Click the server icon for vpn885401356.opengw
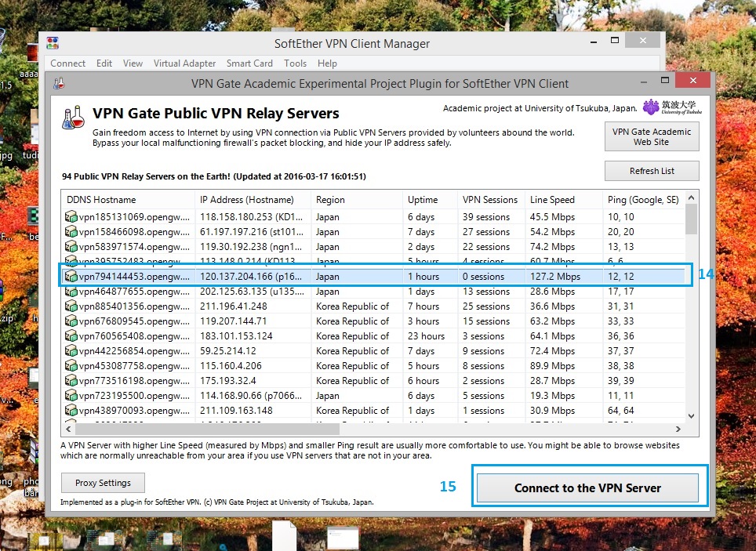This screenshot has height=551, width=756. pyautogui.click(x=71, y=306)
